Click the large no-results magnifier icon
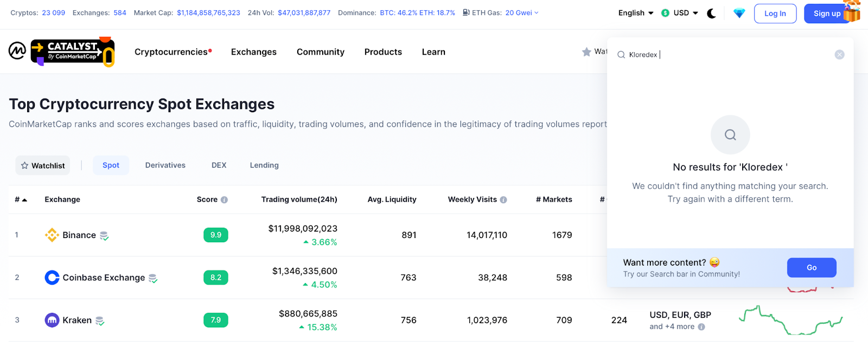Viewport: 868px width, 347px height. 730,134
